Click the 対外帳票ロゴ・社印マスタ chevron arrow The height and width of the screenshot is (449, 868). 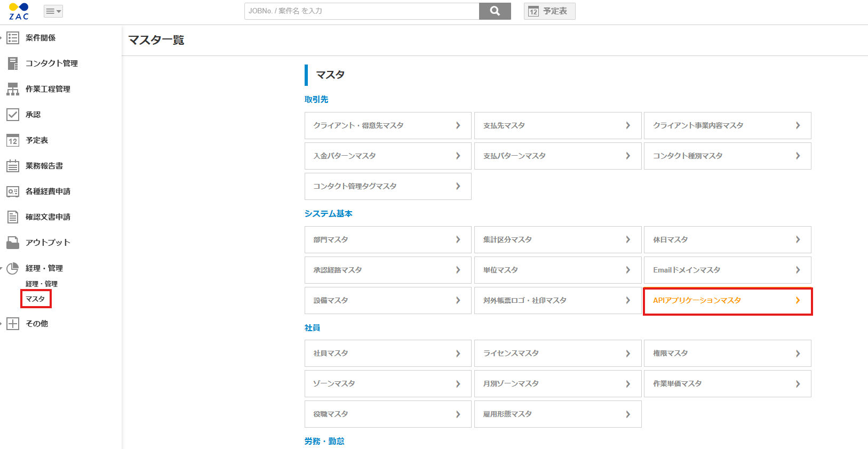[628, 301]
